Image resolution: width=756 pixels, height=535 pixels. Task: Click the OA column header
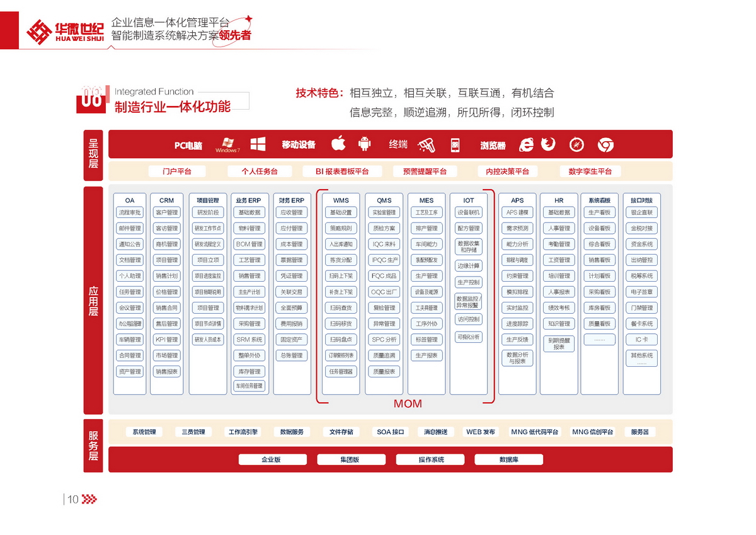click(x=130, y=200)
